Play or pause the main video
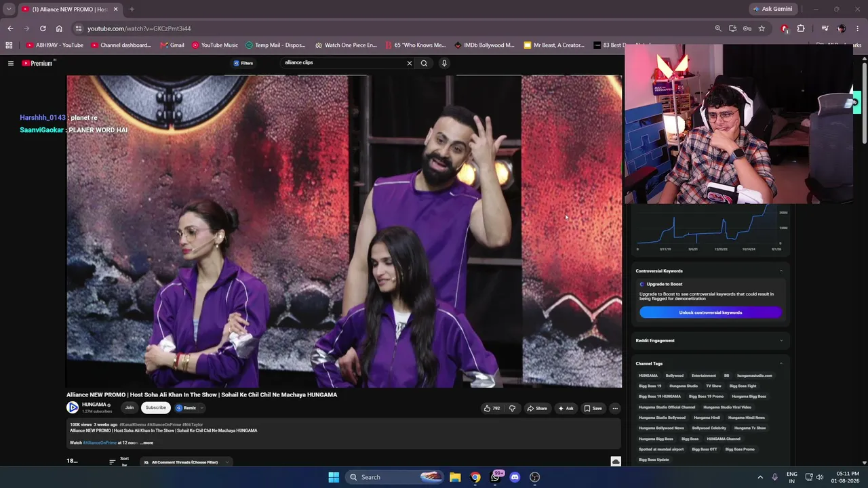868x488 pixels. pyautogui.click(x=344, y=231)
